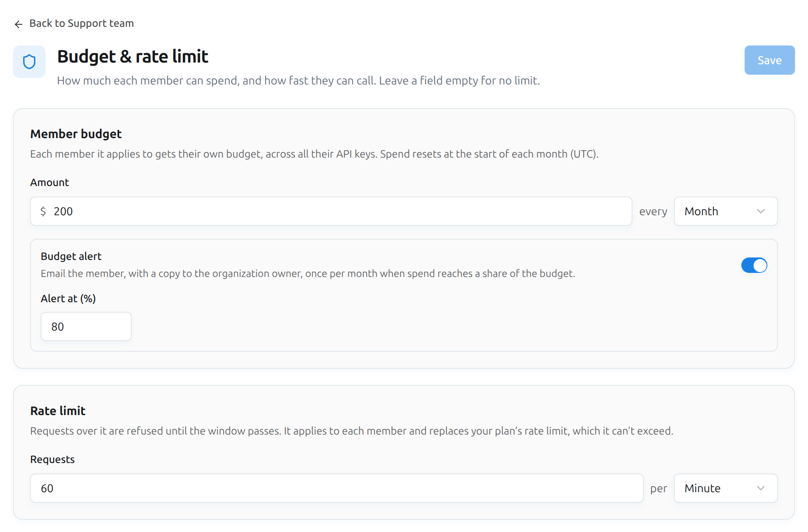
Task: Go back via 'Back to Support team' text
Action: pyautogui.click(x=82, y=24)
